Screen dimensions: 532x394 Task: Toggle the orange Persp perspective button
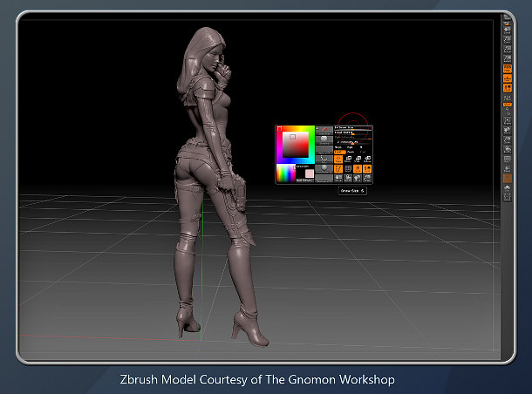[508, 68]
